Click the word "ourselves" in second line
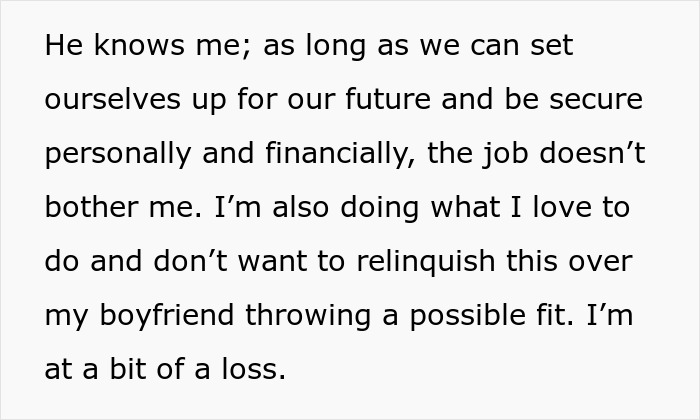 tap(112, 99)
